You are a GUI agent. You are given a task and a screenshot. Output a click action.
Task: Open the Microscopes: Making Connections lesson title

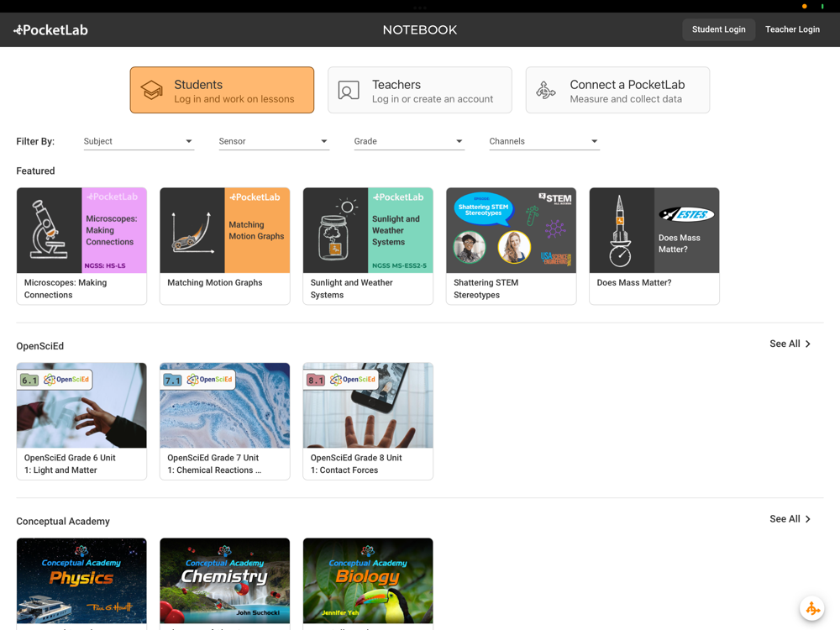click(66, 289)
